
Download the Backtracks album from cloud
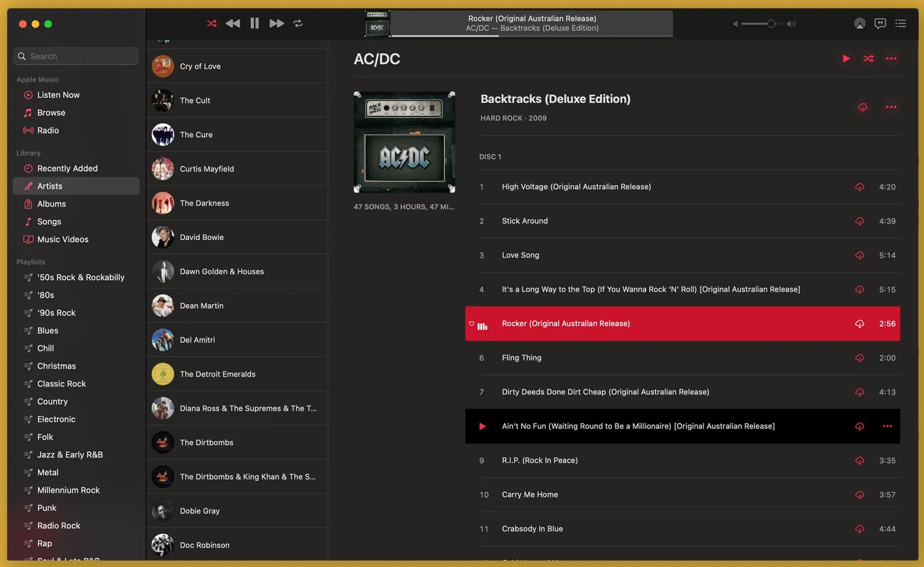pos(863,107)
